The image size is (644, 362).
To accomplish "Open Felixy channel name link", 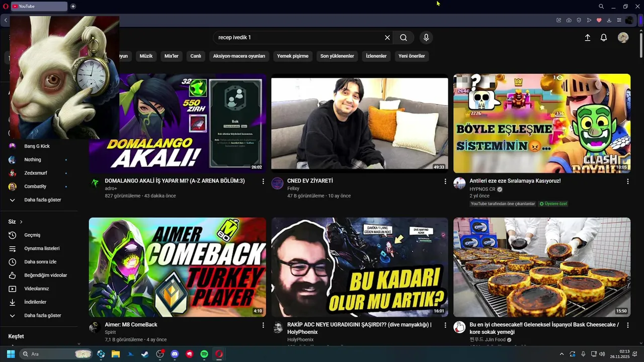I will [293, 189].
